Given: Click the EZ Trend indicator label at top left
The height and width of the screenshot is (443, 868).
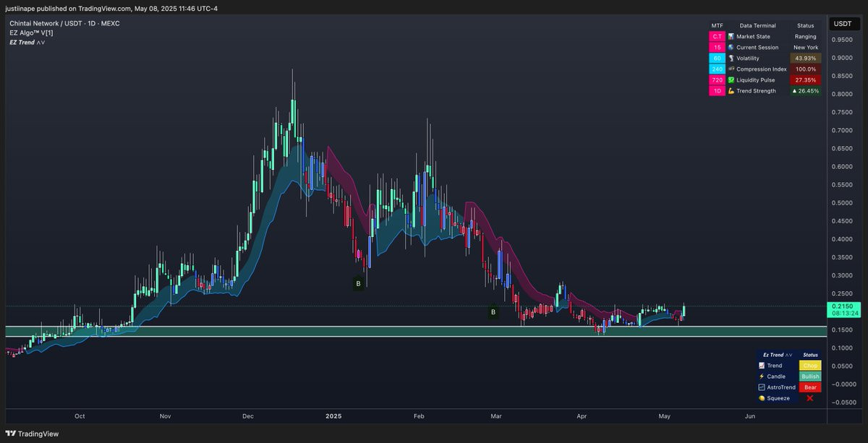Looking at the screenshot, I should (27, 43).
